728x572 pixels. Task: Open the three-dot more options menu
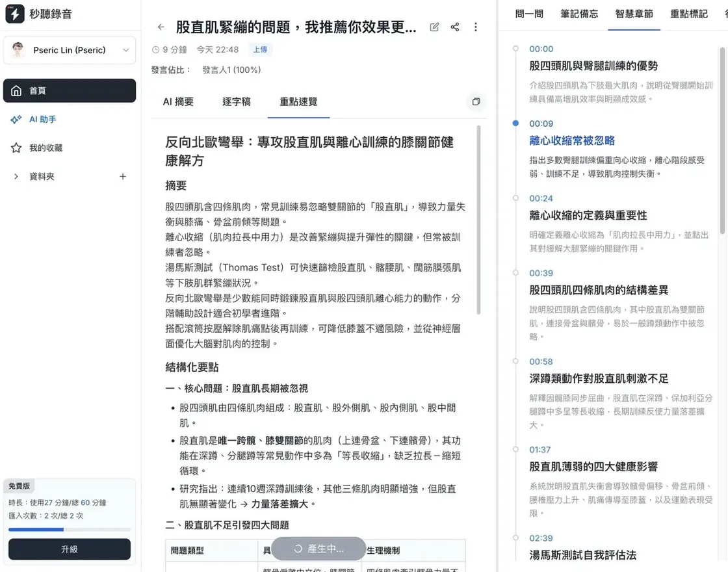coord(475,27)
